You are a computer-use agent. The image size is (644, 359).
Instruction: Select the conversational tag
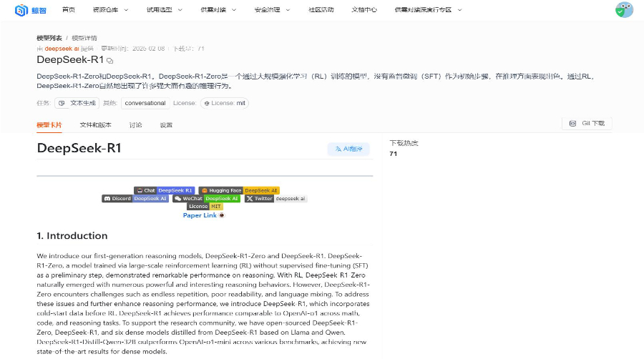(145, 103)
